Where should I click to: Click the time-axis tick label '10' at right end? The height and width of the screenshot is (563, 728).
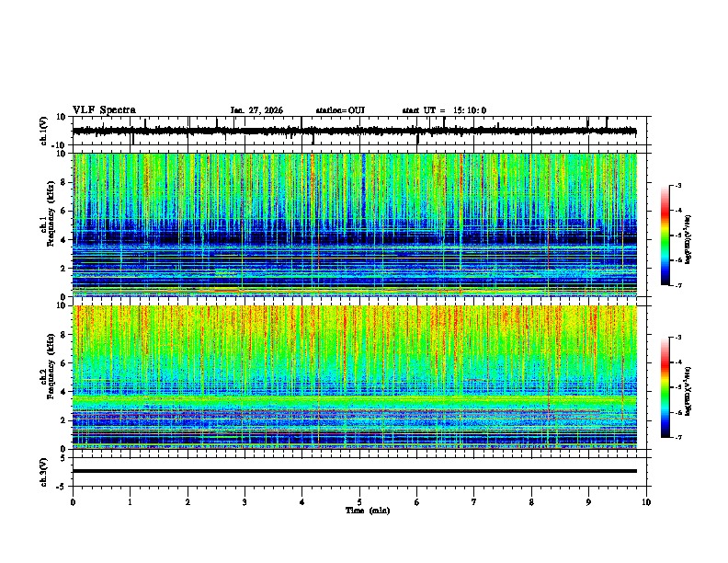click(x=646, y=502)
